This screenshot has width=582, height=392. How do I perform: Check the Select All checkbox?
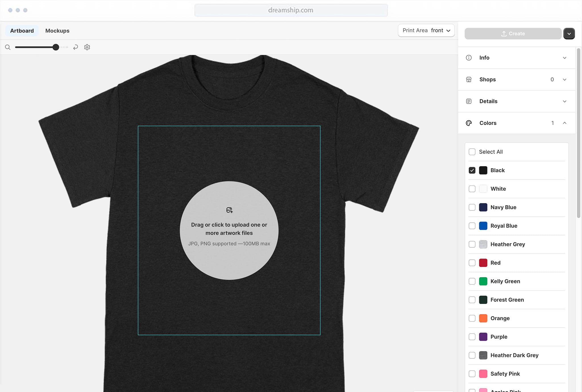(472, 152)
